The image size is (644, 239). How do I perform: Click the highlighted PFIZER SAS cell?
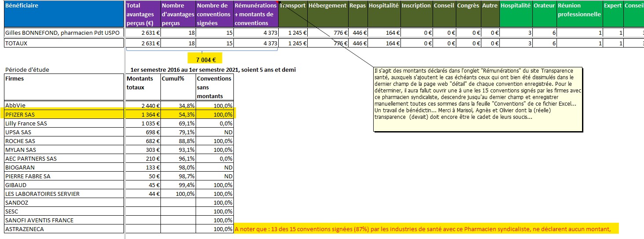pyautogui.click(x=64, y=114)
